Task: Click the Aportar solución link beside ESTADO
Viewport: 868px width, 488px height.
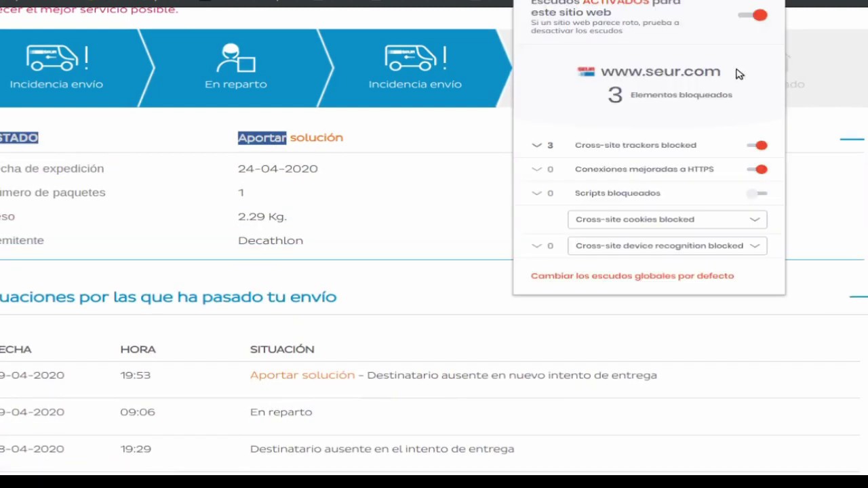Action: pos(290,138)
